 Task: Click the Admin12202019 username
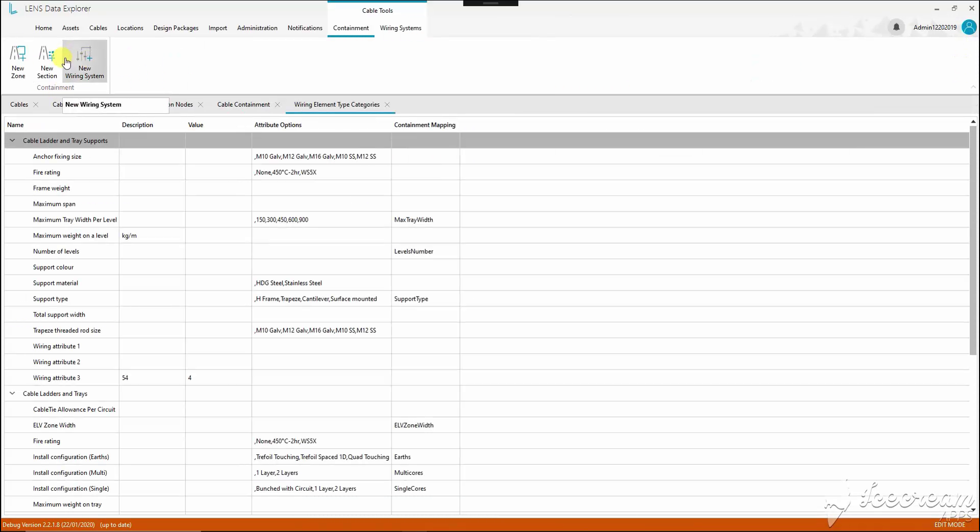935,28
